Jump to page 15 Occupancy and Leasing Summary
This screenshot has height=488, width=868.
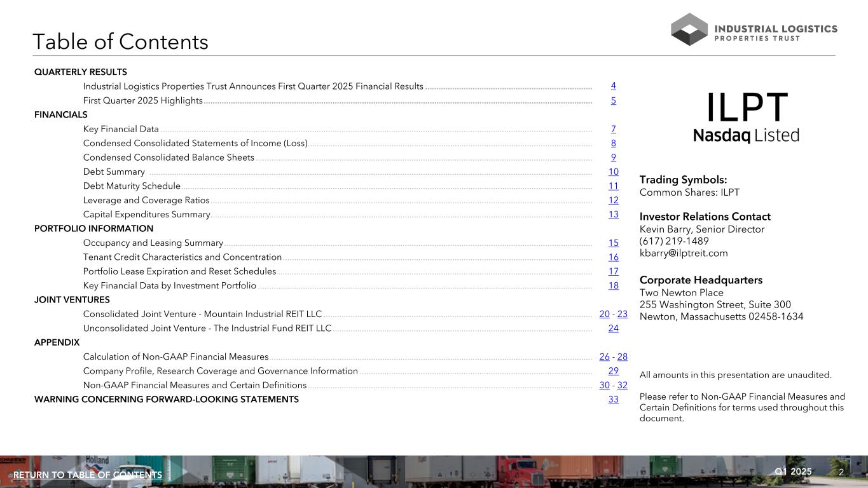tap(613, 243)
